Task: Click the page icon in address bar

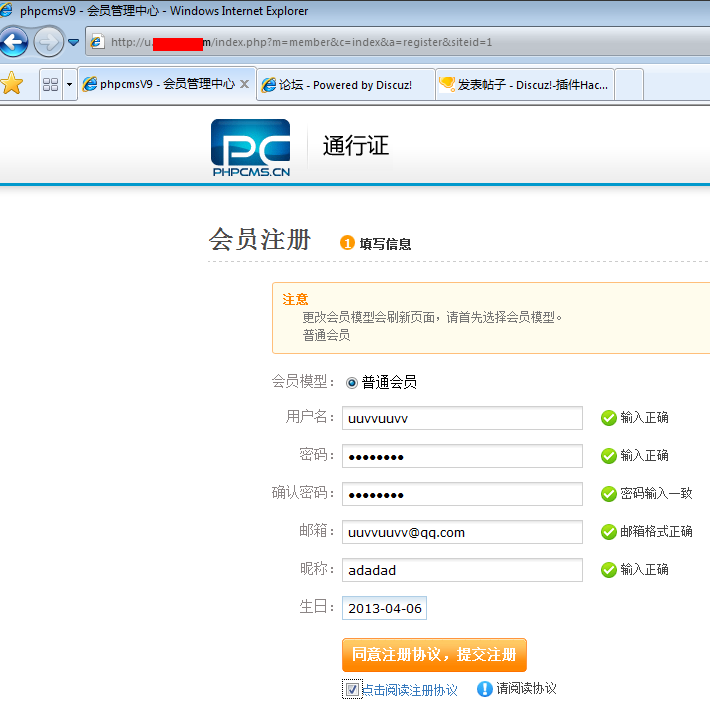Action: coord(96,42)
